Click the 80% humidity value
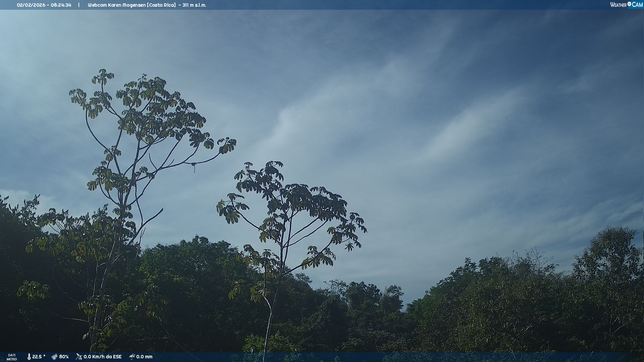 coord(64,357)
